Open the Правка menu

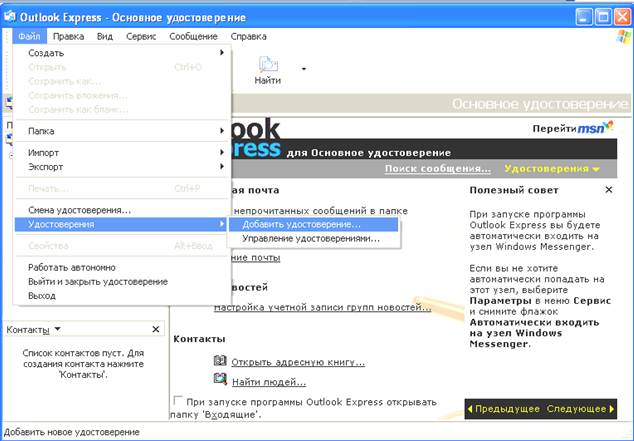68,36
